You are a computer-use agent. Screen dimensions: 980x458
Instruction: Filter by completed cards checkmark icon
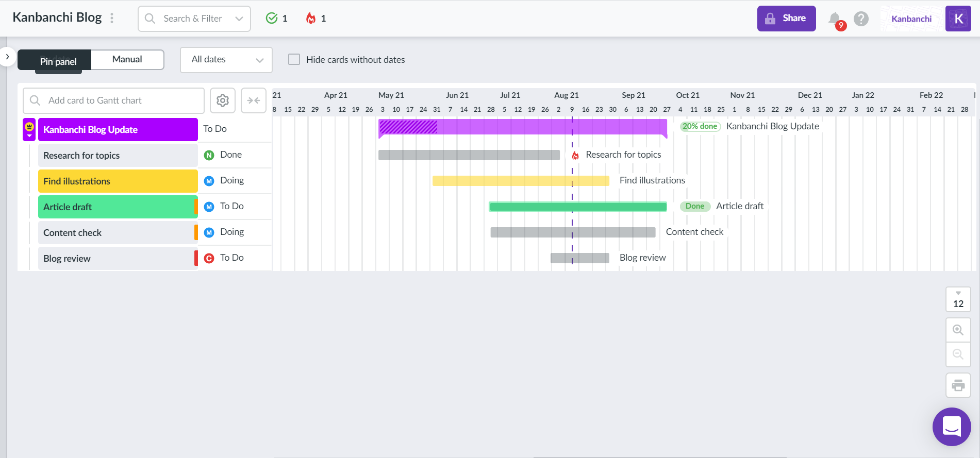[x=272, y=18]
